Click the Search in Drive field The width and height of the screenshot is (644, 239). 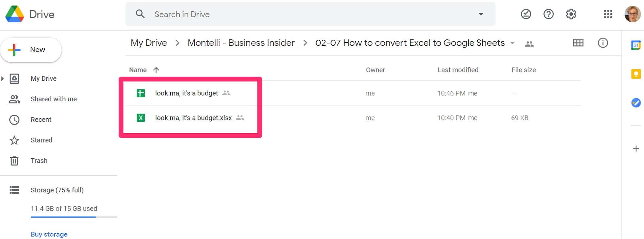(x=310, y=14)
